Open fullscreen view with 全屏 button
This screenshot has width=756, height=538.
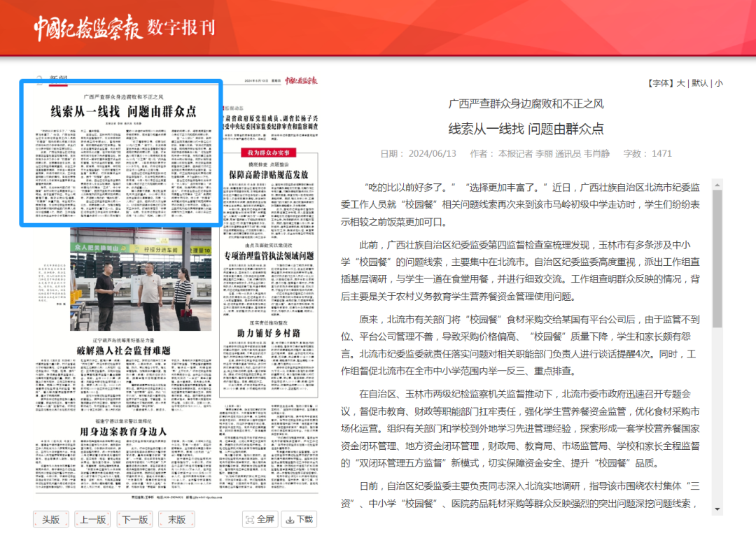tap(260, 519)
